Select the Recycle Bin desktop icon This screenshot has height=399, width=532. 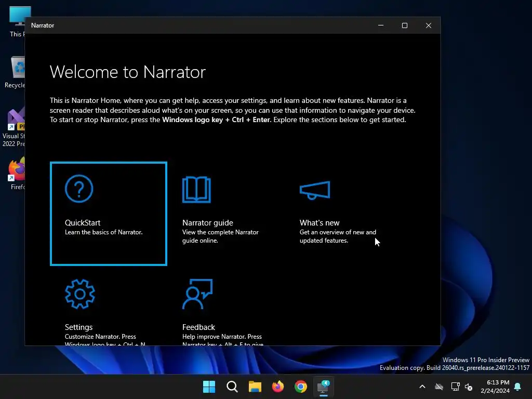(15, 73)
